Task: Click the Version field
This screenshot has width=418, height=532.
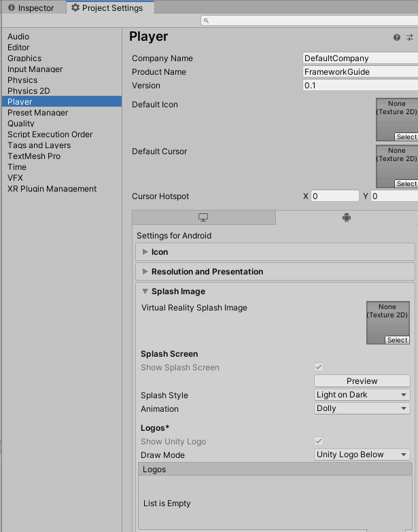Action: (x=360, y=85)
